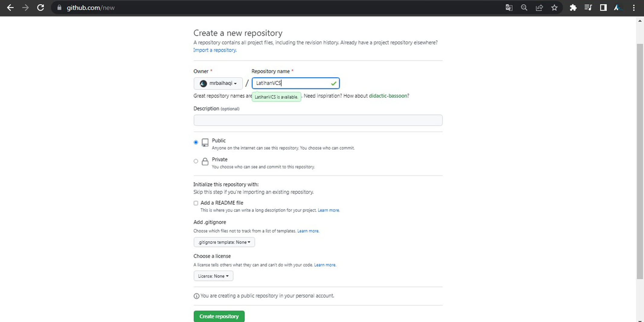Open the Import a repository link
The image size is (644, 322).
tap(215, 50)
